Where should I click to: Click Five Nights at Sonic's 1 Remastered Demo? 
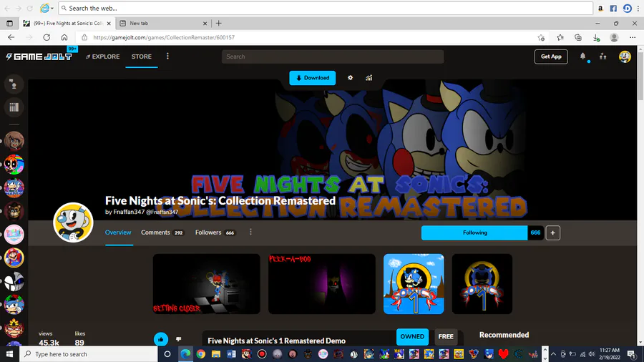coord(276,341)
